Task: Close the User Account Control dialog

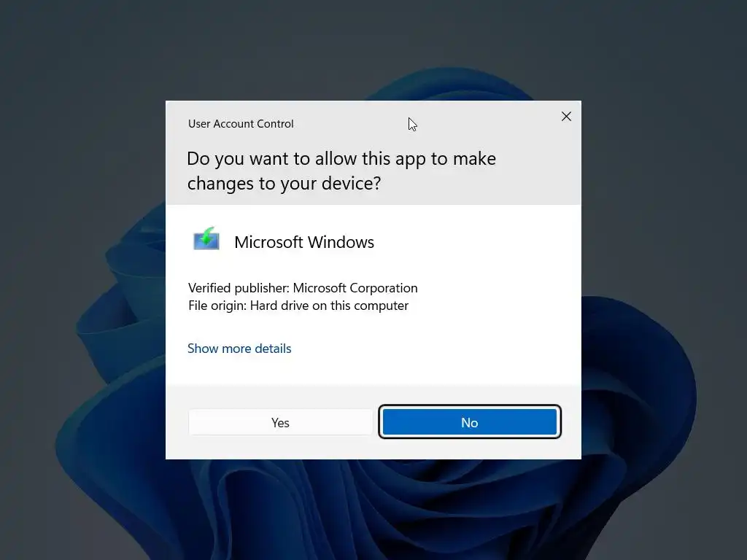Action: 566,117
